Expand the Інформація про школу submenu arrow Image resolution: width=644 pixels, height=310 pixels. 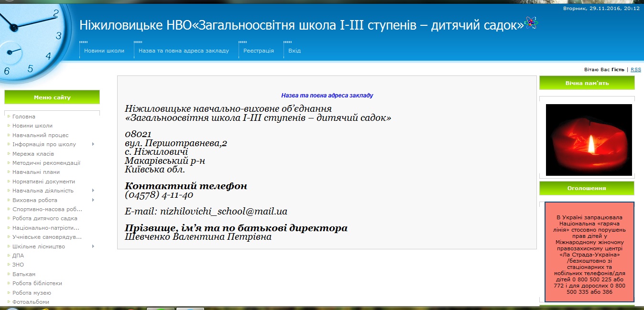(x=93, y=144)
